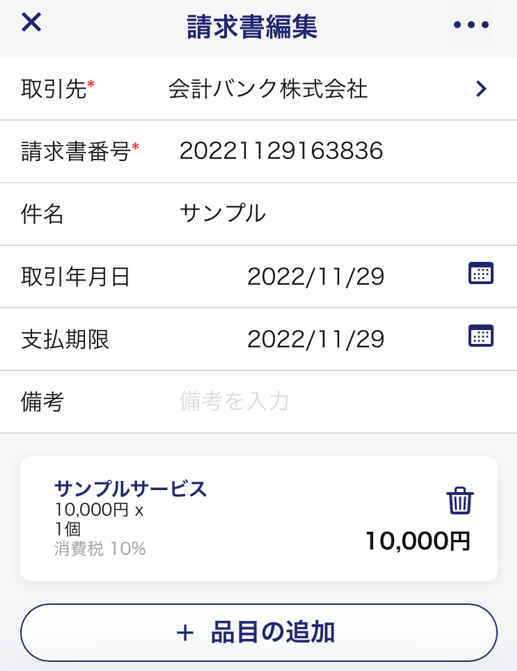This screenshot has width=517, height=671.
Task: Edit the 件名 field showing サンプル
Action: (223, 213)
